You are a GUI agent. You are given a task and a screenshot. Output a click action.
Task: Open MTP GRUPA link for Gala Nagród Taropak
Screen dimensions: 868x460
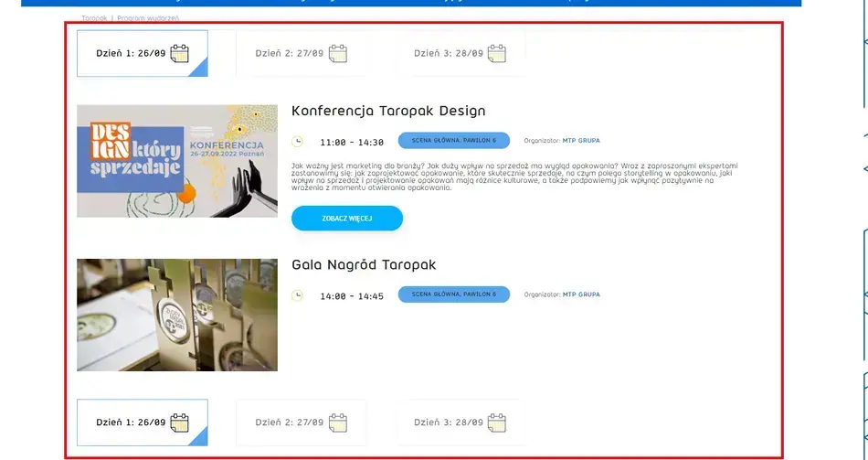pos(581,294)
